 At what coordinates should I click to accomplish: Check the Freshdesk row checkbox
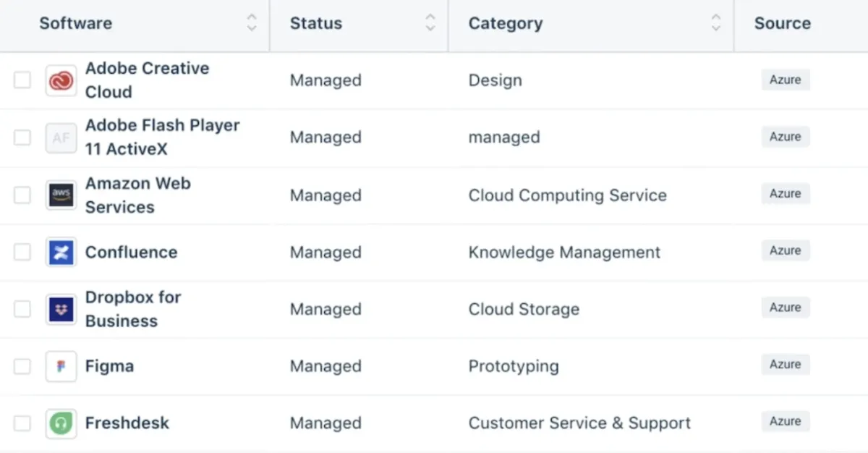pyautogui.click(x=22, y=423)
